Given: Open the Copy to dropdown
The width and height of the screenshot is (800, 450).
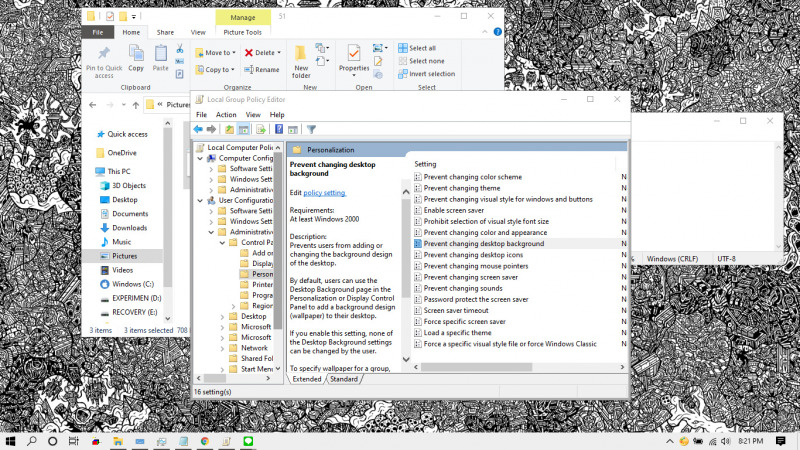Looking at the screenshot, I should pos(215,69).
